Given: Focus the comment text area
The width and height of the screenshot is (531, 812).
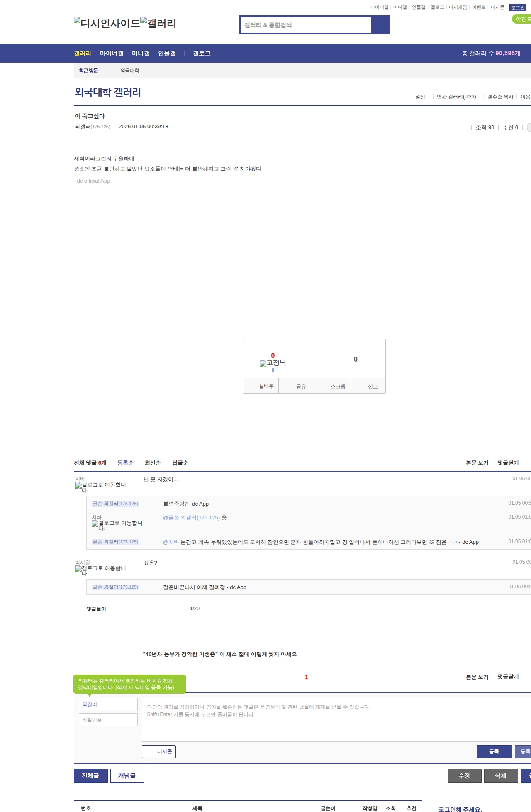Looking at the screenshot, I should 336,720.
